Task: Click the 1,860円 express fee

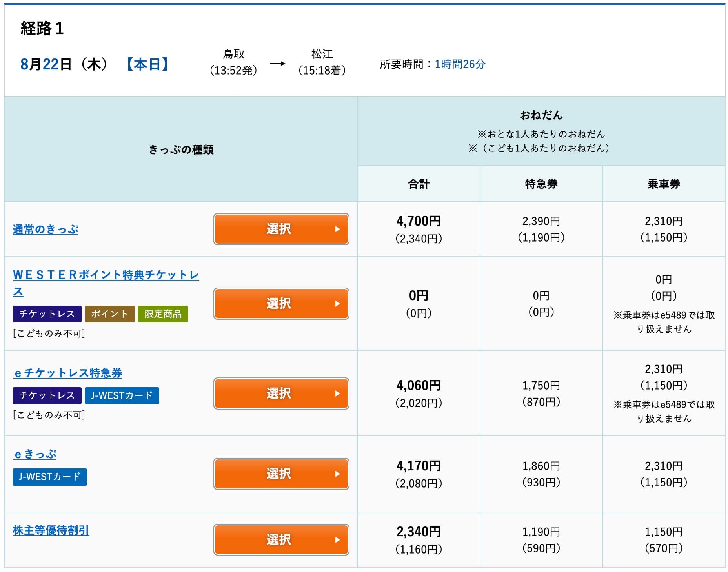Action: 541,466
